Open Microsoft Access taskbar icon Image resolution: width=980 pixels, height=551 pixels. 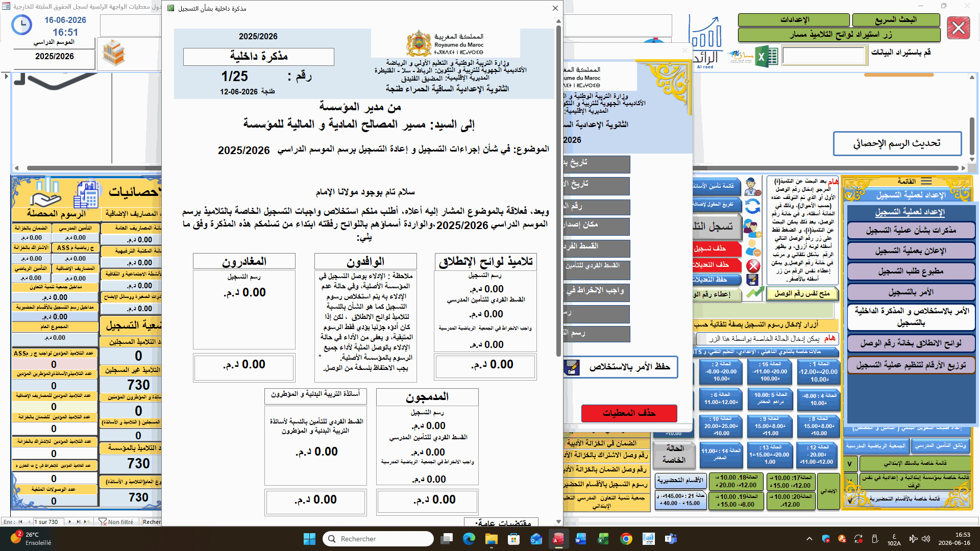(x=558, y=539)
